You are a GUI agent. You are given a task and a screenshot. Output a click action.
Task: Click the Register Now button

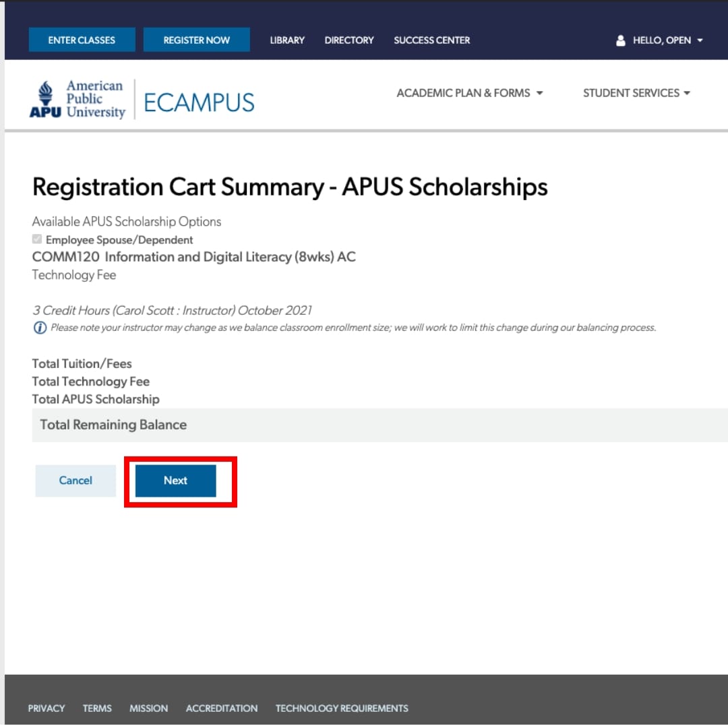point(197,40)
